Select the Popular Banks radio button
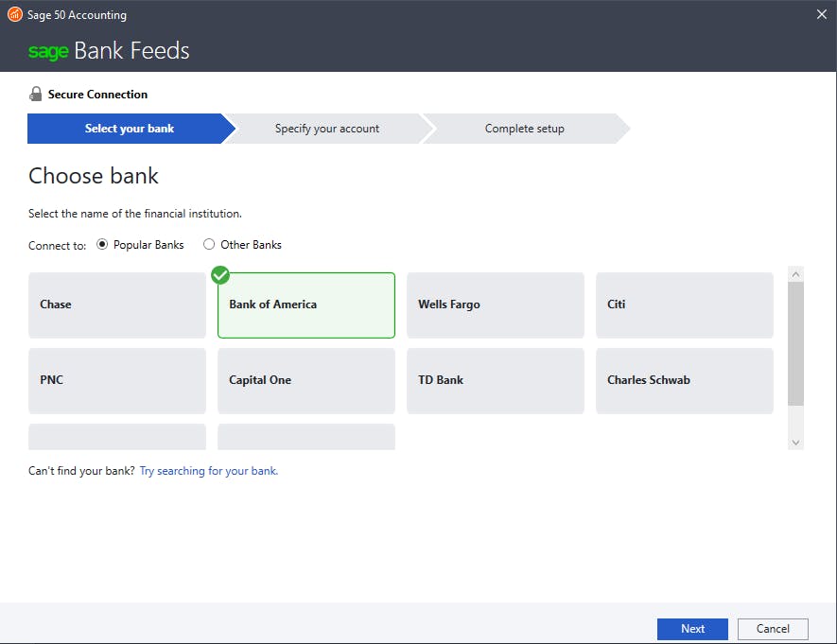The image size is (837, 644). click(101, 244)
